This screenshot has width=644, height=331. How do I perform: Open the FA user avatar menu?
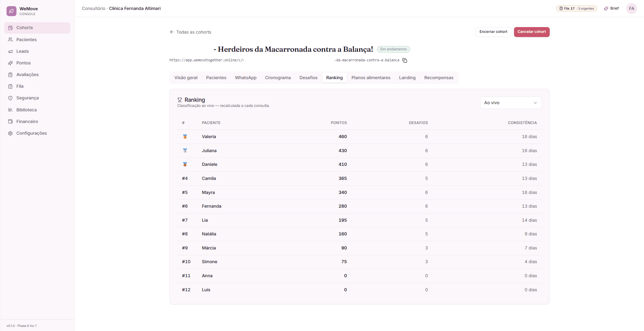(x=631, y=9)
